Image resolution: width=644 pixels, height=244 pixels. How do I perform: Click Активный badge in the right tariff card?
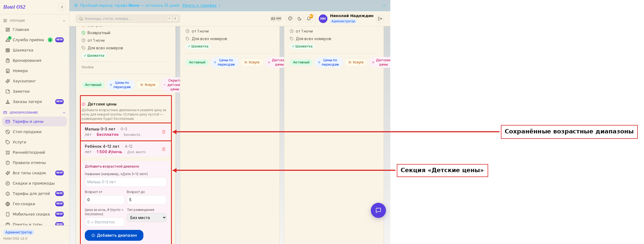pos(301,62)
